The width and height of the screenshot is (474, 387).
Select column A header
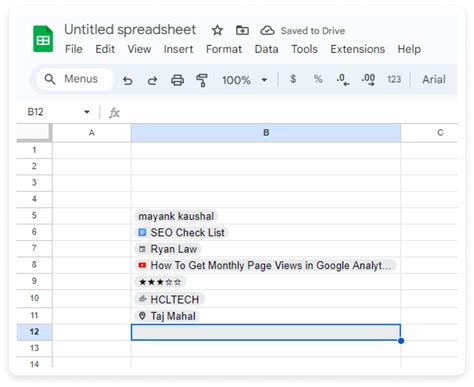[x=92, y=133]
